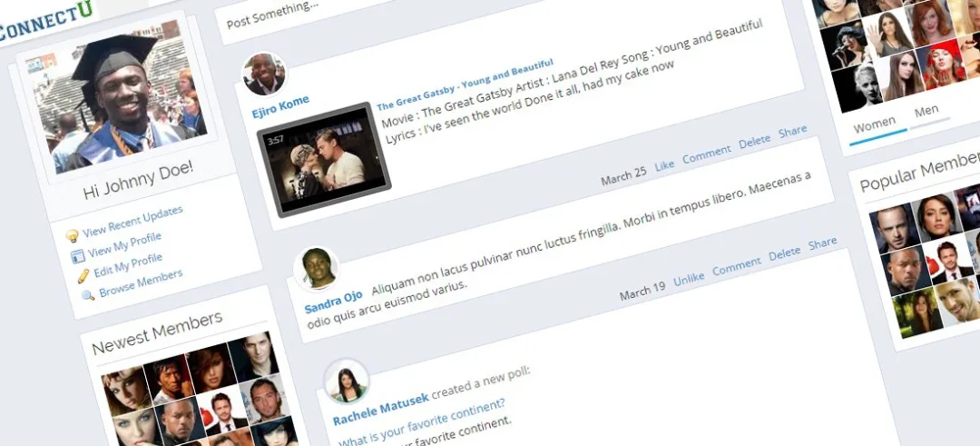The image size is (980, 446).
Task: Click the Ejiro Kome name link
Action: coord(280,107)
